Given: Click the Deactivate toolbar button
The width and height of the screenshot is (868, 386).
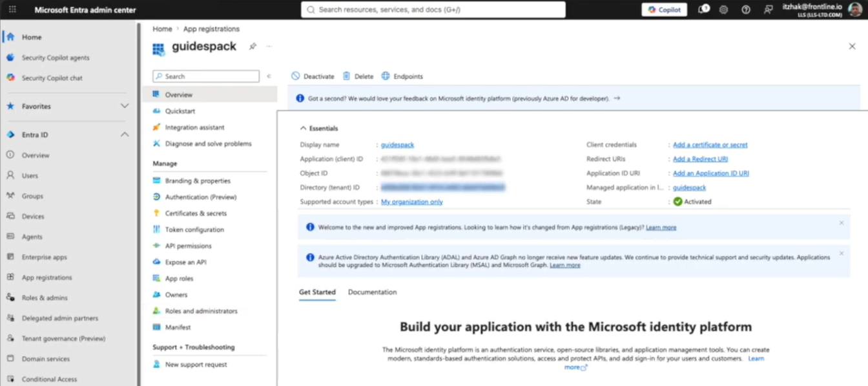Looking at the screenshot, I should coord(313,76).
